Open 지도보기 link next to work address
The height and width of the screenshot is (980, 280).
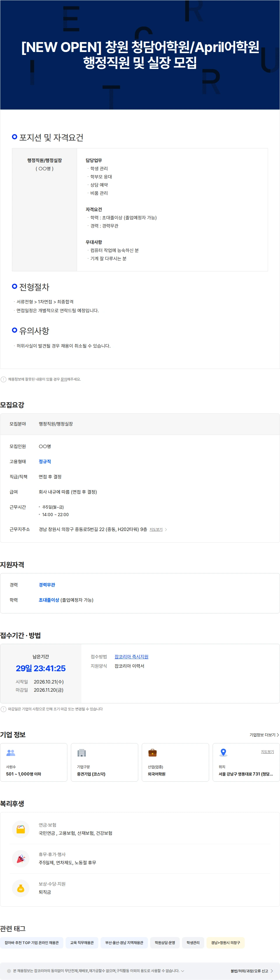[156, 530]
